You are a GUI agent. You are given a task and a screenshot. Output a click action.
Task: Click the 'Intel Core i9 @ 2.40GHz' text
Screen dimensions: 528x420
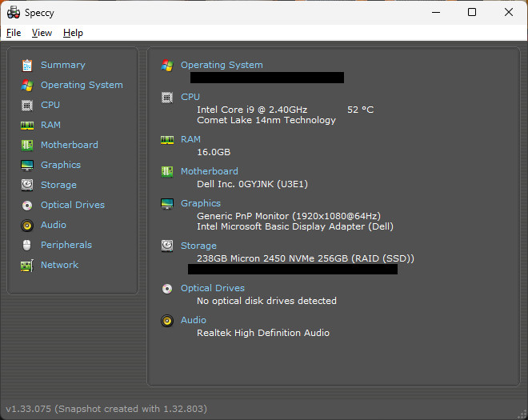point(252,110)
